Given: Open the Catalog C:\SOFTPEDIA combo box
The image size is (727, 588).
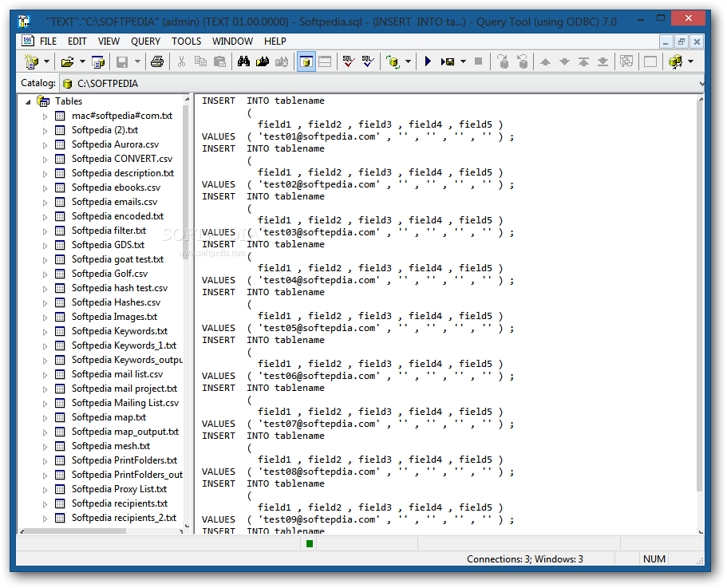Looking at the screenshot, I should [x=381, y=84].
